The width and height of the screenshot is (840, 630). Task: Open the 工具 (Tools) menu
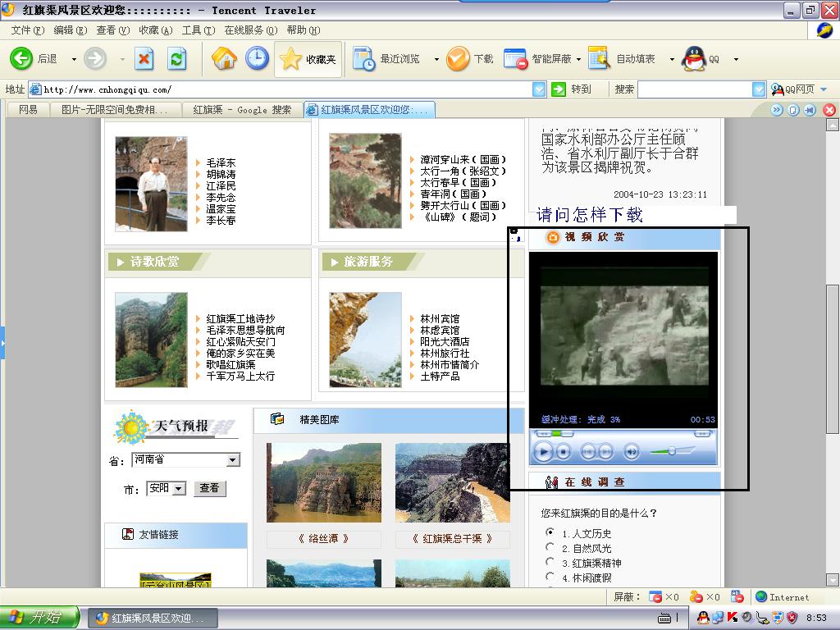click(x=198, y=30)
